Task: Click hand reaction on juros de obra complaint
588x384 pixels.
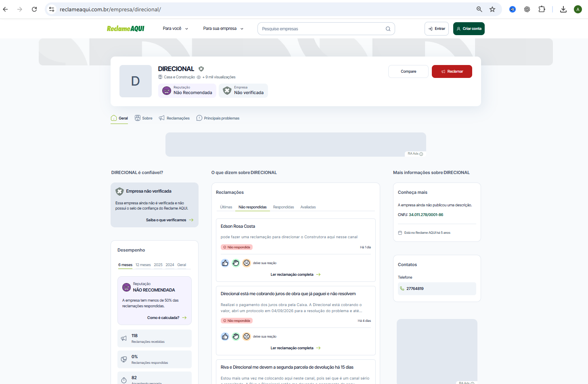Action: click(x=236, y=336)
